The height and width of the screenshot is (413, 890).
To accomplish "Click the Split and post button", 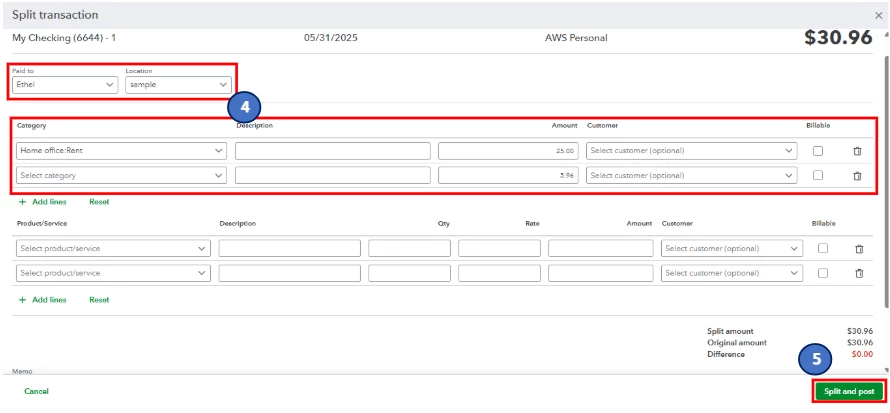I will click(849, 391).
